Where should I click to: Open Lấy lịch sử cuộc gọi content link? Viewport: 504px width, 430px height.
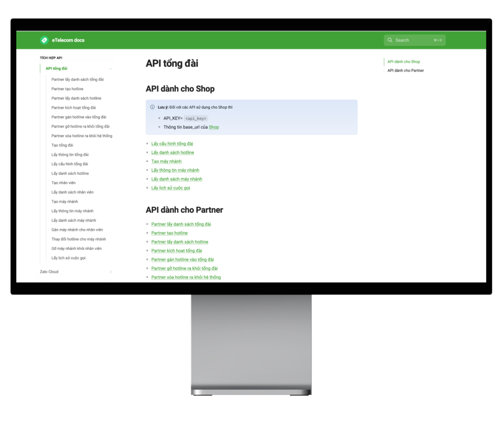point(170,188)
